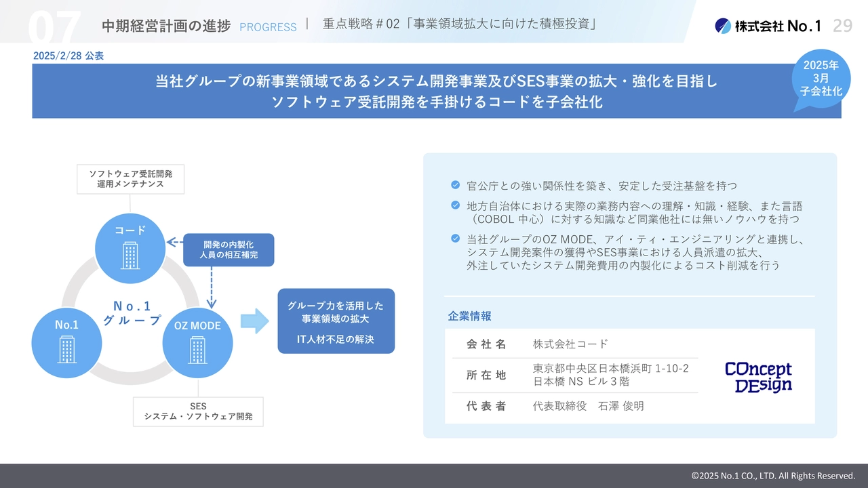Click the ソフトウェア受託開発 運用メンテナンス label
This screenshot has width=868, height=488.
coord(131,179)
